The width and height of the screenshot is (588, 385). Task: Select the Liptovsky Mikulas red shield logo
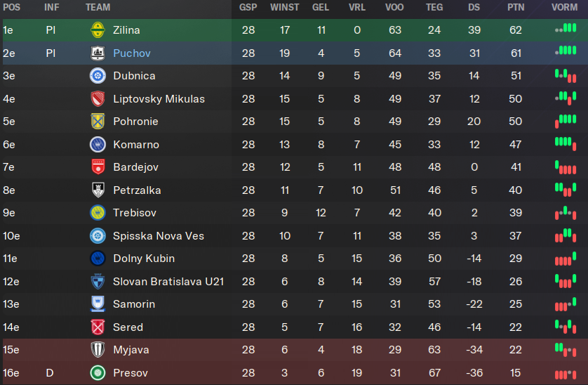point(98,99)
